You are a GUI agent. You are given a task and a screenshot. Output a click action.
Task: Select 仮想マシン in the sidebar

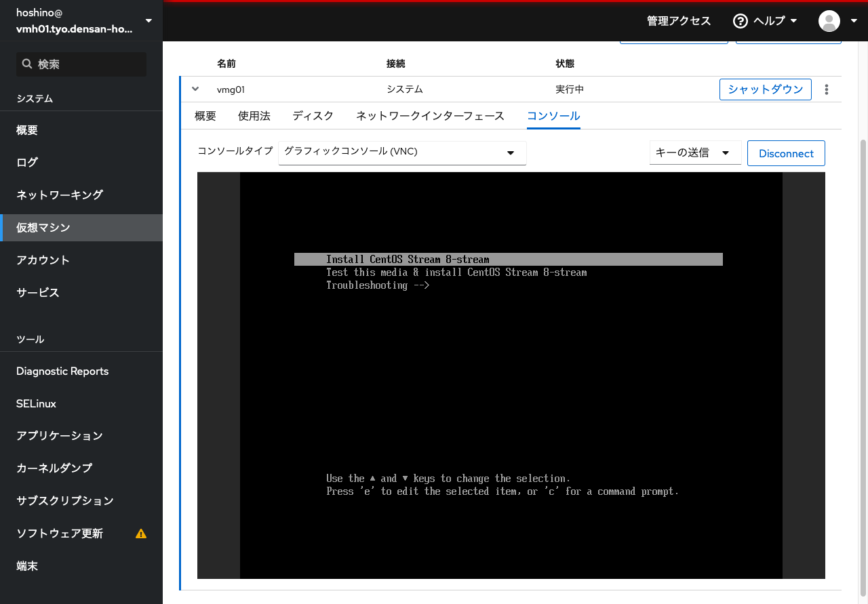(43, 227)
